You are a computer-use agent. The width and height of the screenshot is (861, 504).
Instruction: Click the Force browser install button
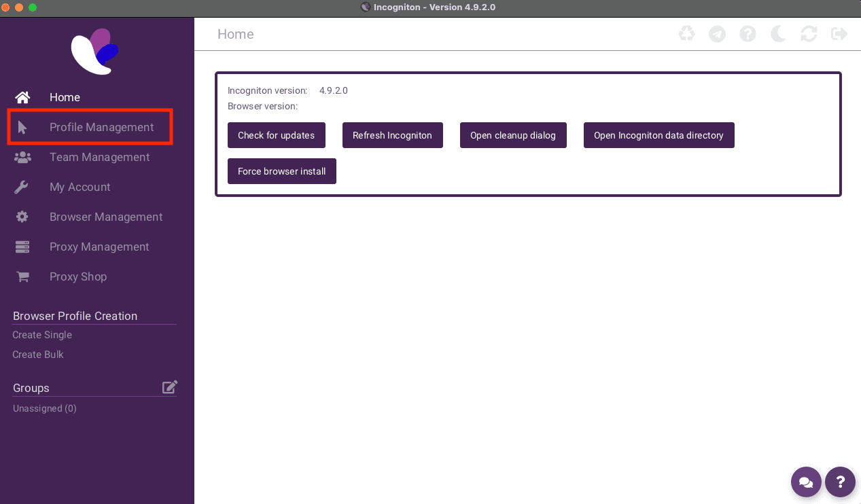coord(281,171)
